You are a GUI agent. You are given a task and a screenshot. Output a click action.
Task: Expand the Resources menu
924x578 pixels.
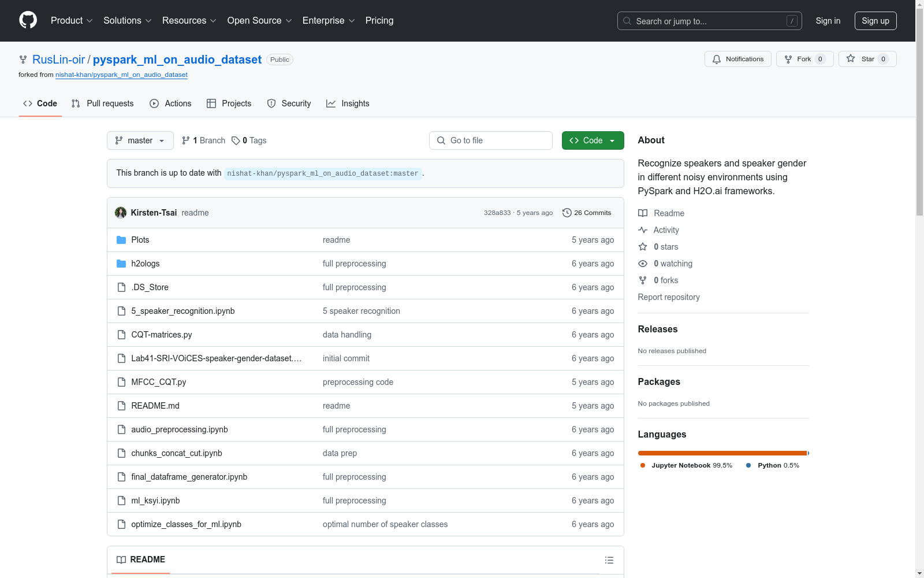189,21
